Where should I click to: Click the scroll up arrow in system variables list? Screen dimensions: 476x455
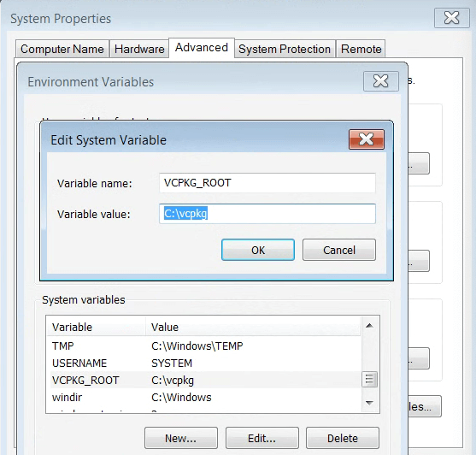369,326
